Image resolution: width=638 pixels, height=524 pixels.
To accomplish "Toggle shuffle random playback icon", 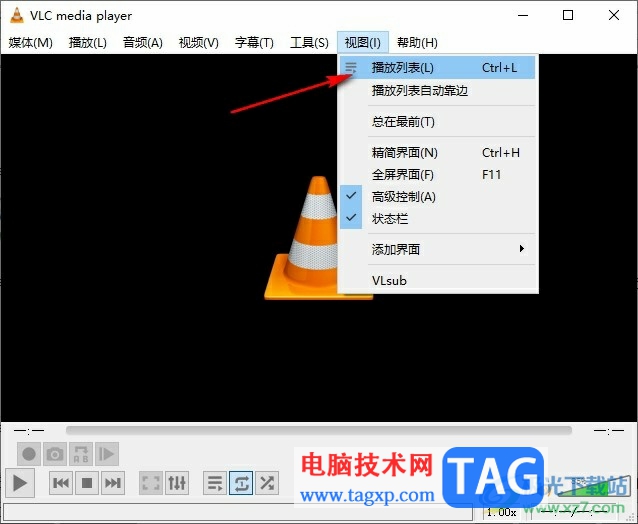I will point(267,483).
